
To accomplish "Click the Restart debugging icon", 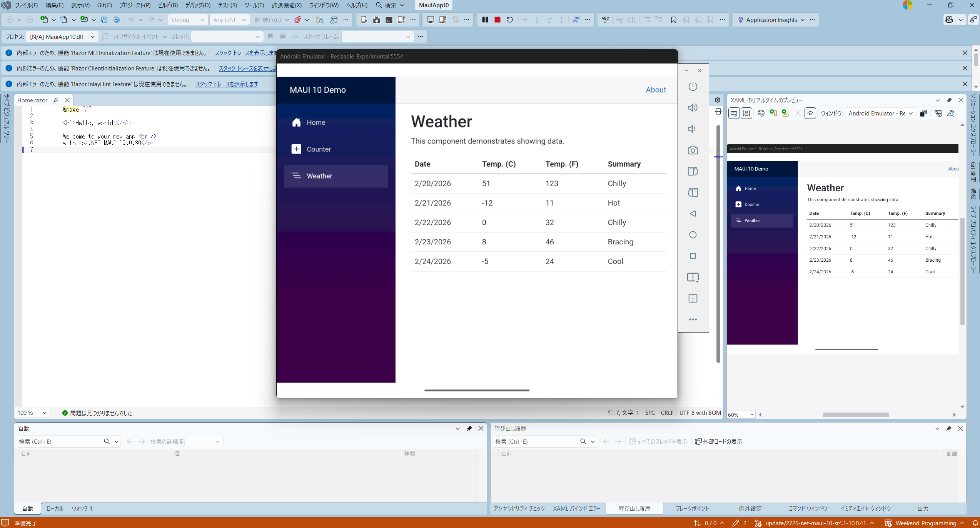I will pyautogui.click(x=509, y=20).
